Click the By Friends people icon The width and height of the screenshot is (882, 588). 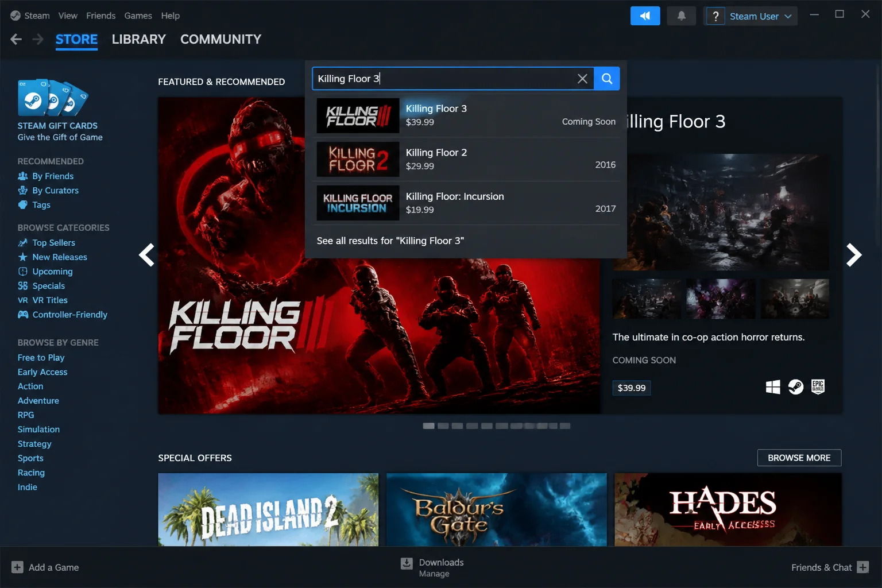(23, 176)
